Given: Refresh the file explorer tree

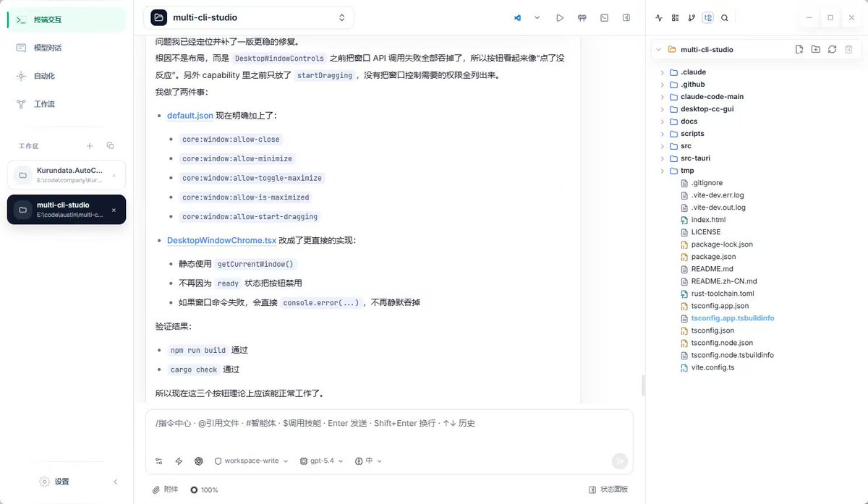Looking at the screenshot, I should point(833,49).
